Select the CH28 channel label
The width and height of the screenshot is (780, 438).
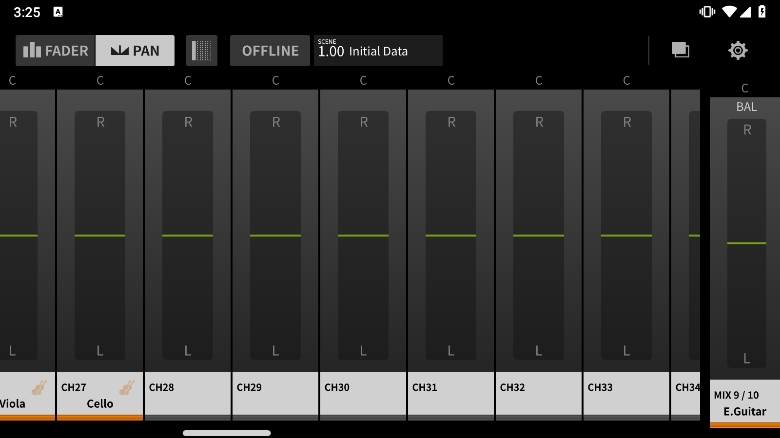(188, 396)
